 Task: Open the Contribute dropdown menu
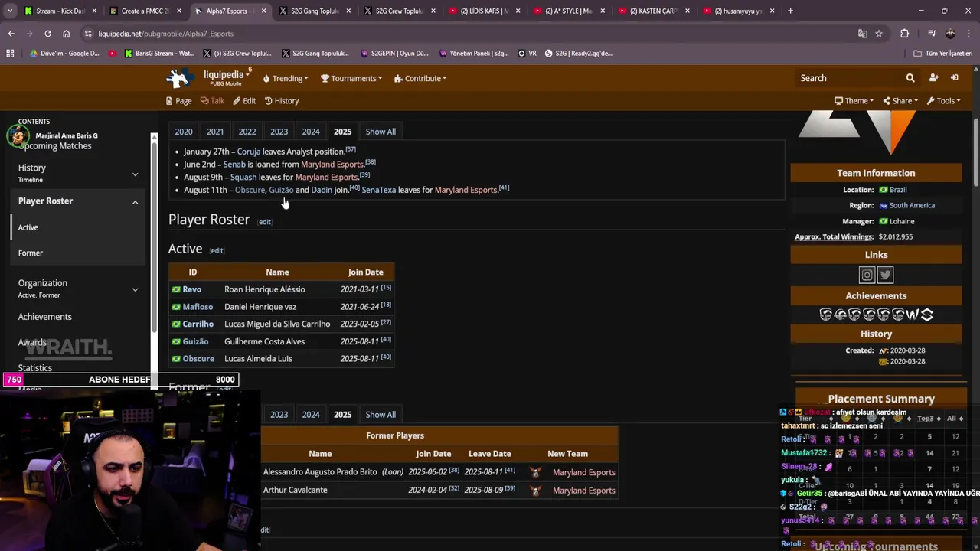click(420, 78)
